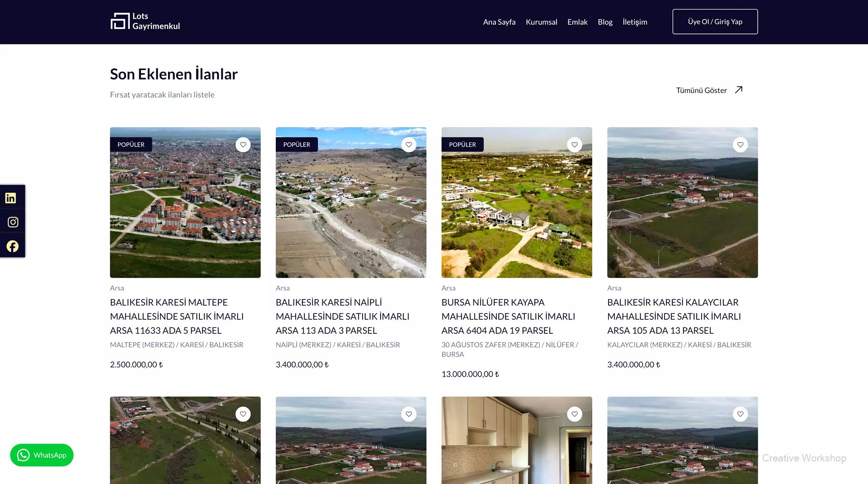This screenshot has width=868, height=484.
Task: Favorite the Maltepe 11633 Ada listing
Action: [243, 145]
